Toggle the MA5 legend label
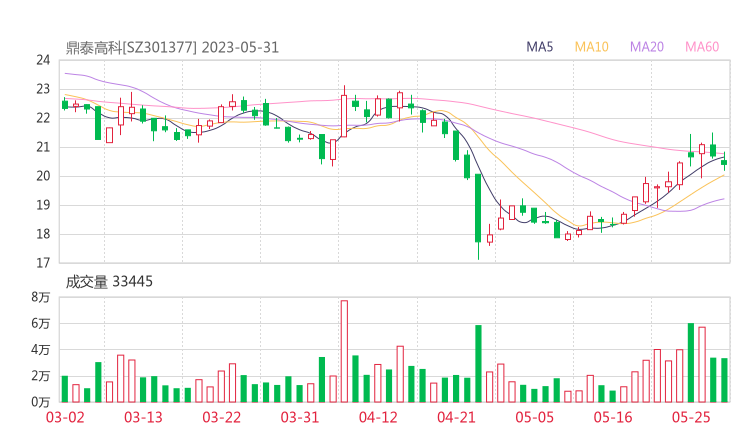Viewport: 740px width, 440px height. [539, 47]
